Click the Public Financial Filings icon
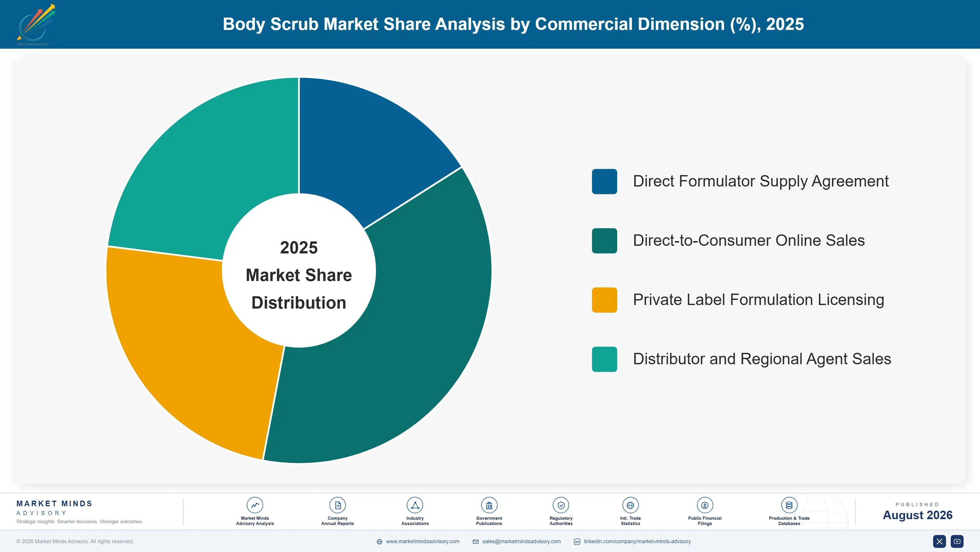 click(705, 505)
